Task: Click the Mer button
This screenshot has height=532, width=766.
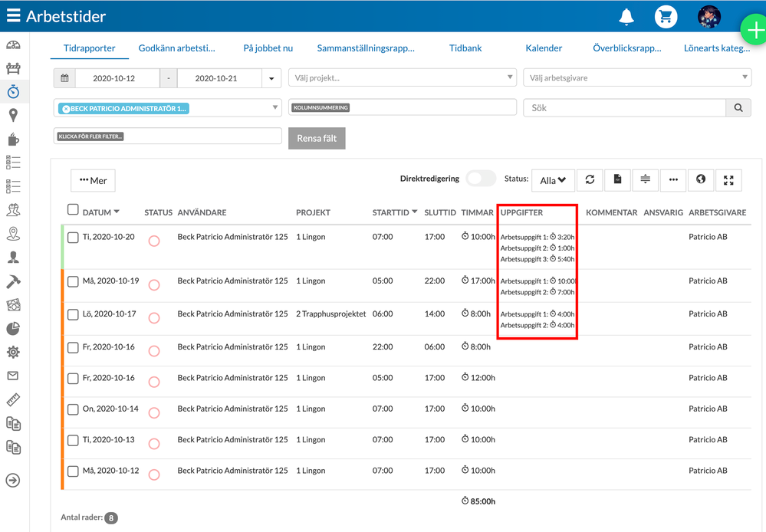Action: 93,181
